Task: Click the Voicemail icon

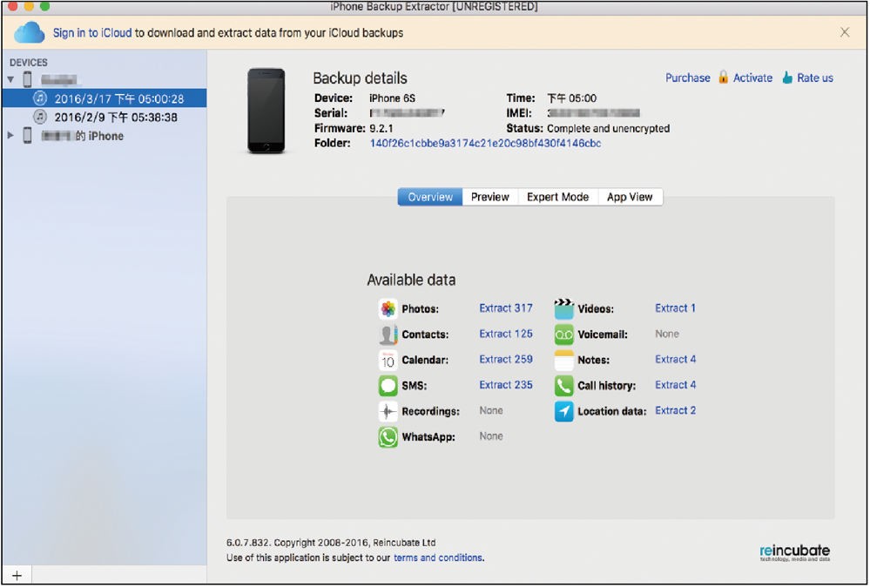Action: click(563, 335)
